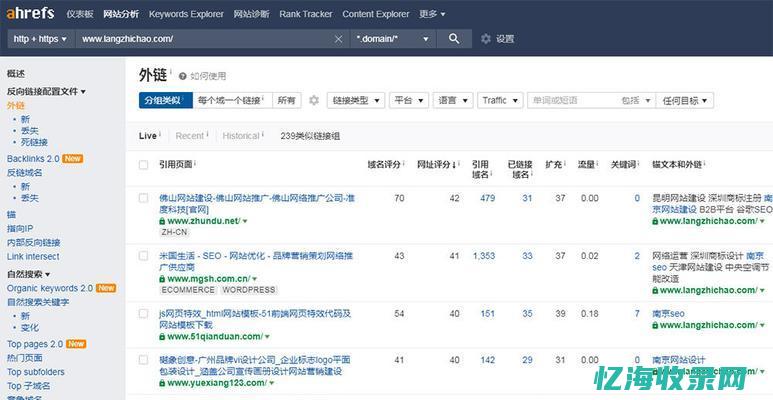773x400 pixels.
Task: Open the 平台 filter dropdown
Action: pos(409,100)
